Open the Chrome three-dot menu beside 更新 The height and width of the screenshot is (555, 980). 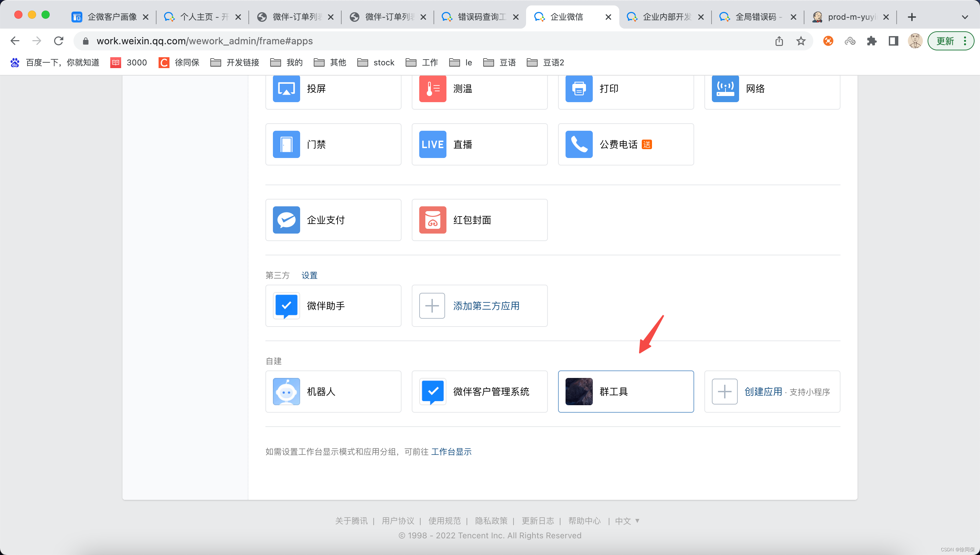(965, 41)
